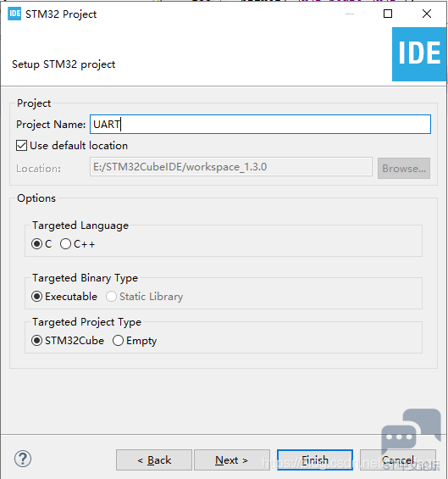Click the chat bubble watermark icon
This screenshot has height=479, width=448.
[411, 431]
